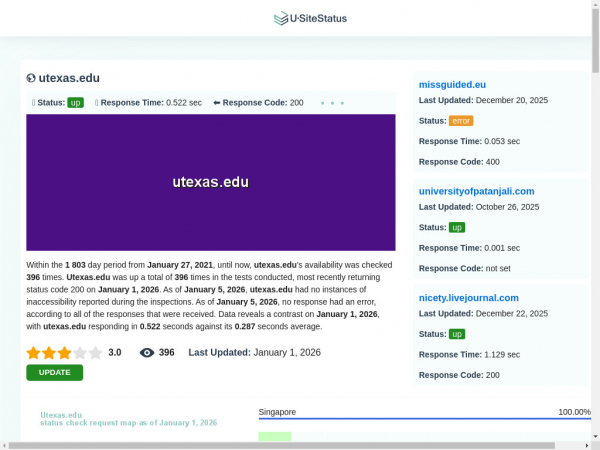
Task: Open the nicety.livejournal.com link
Action: (468, 297)
